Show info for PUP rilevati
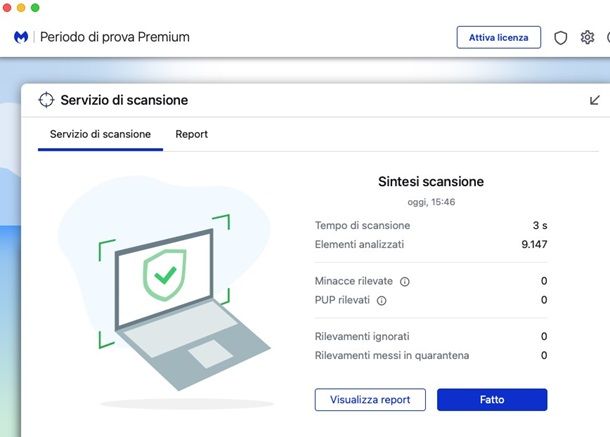The height and width of the screenshot is (437, 610). 382,300
